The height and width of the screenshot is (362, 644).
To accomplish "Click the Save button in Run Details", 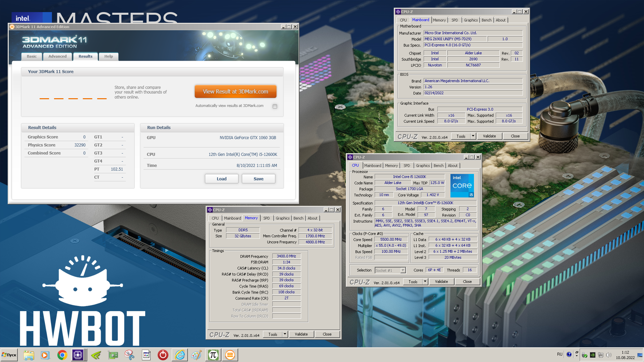I will point(258,179).
